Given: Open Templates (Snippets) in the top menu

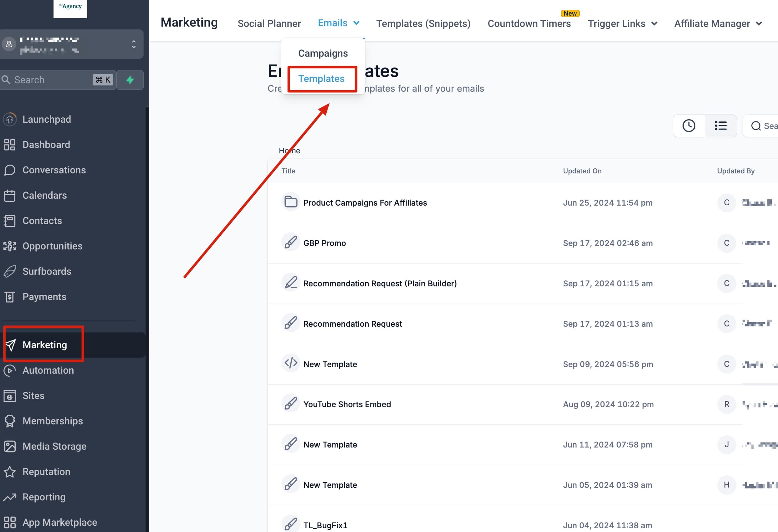Looking at the screenshot, I should [423, 23].
